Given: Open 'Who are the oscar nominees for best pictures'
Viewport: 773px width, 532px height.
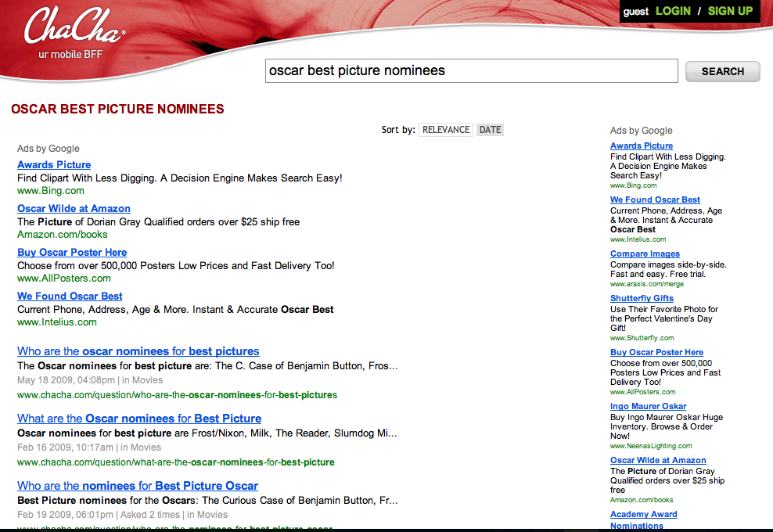Looking at the screenshot, I should [x=138, y=351].
